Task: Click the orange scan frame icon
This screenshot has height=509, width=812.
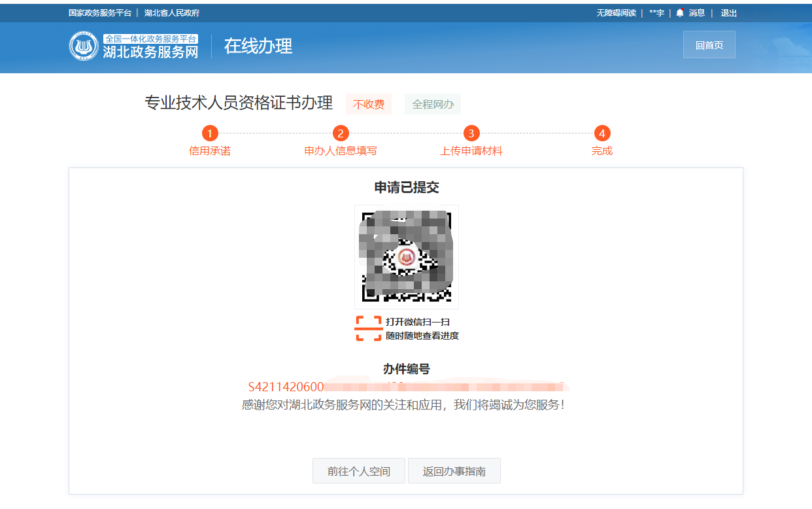Action: point(369,328)
